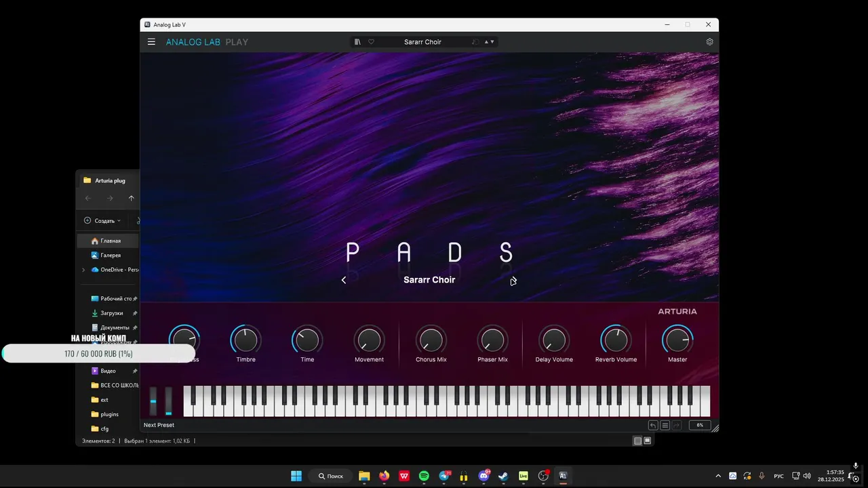
Task: Open Firefox from taskbar
Action: 384,476
